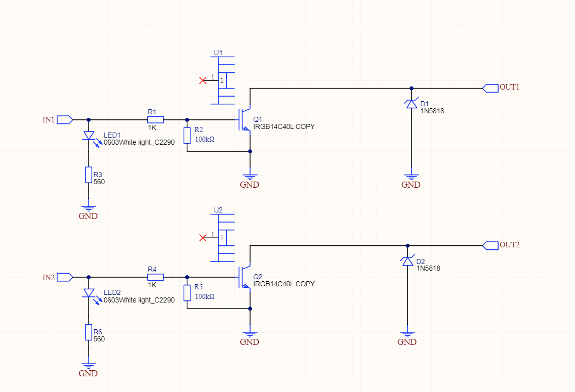The width and height of the screenshot is (575, 392).
Task: Select resistor R5 100kΩ symbol
Action: click(187, 293)
